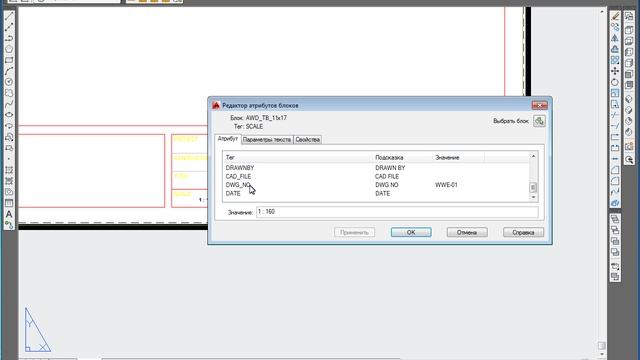Select the Revision Cloud tool
Image resolution: width=640 pixels, height=360 pixels.
tap(9, 93)
